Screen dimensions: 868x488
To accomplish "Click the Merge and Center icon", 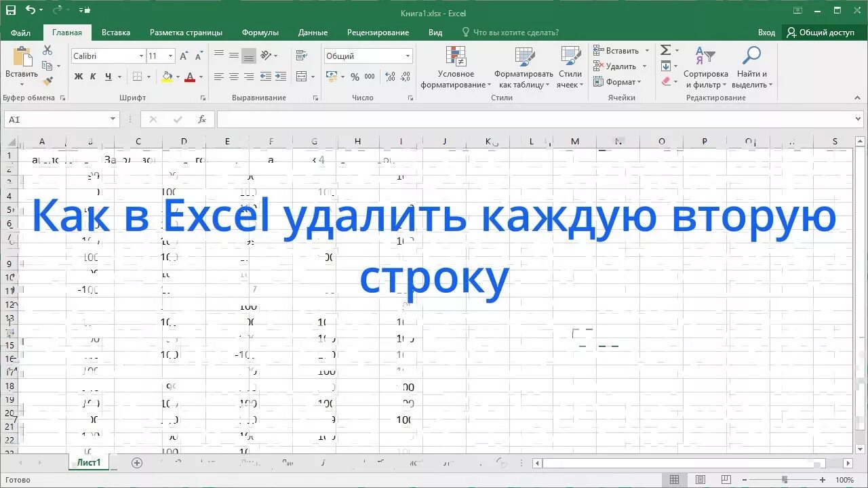I will click(302, 77).
